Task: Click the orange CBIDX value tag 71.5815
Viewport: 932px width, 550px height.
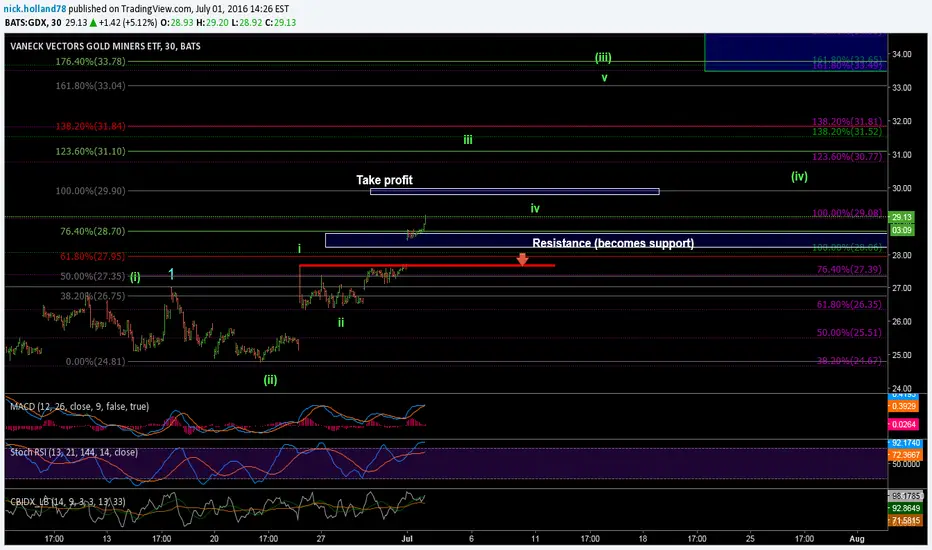Action: click(905, 521)
